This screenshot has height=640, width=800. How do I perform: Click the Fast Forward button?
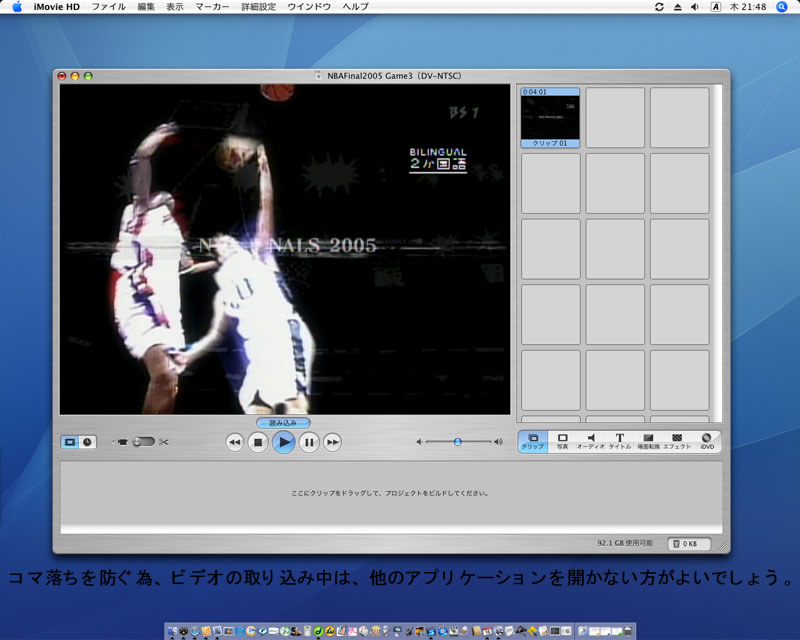[333, 442]
